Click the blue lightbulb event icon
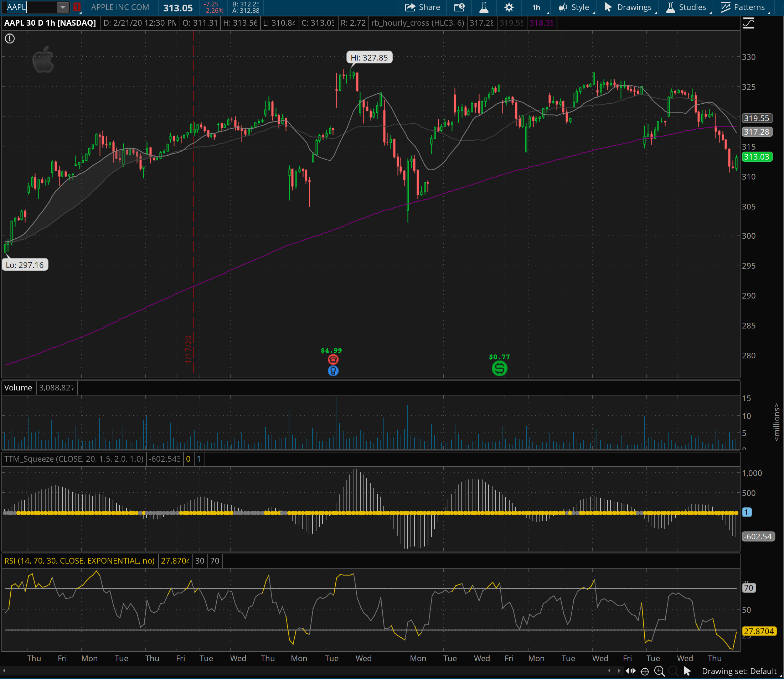This screenshot has width=784, height=679. (333, 371)
